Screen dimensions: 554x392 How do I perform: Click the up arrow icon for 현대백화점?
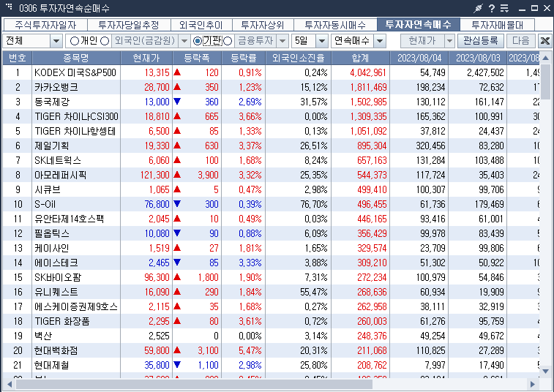pyautogui.click(x=177, y=350)
